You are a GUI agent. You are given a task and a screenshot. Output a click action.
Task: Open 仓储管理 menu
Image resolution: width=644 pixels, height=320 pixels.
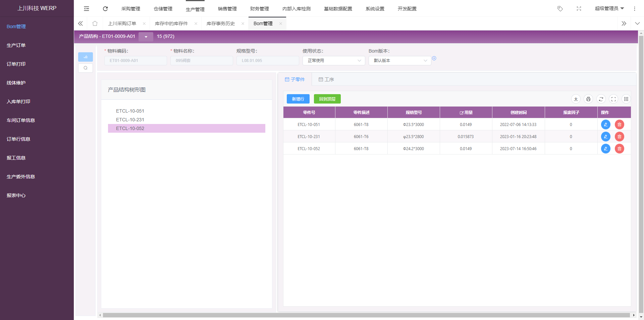163,9
